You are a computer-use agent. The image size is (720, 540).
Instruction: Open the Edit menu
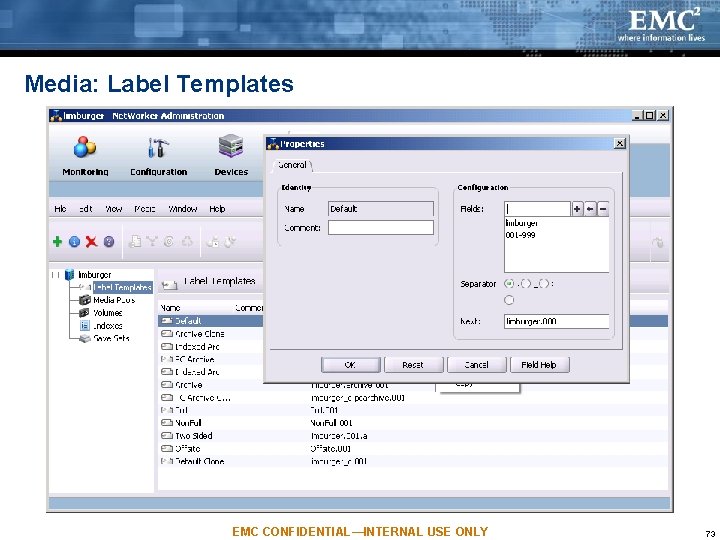click(x=85, y=209)
